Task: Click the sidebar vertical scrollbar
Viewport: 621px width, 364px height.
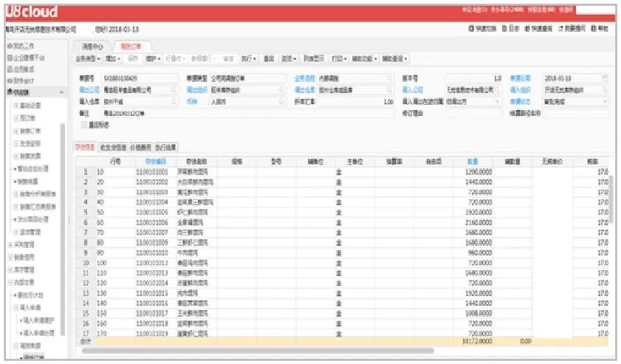Action: [62, 230]
